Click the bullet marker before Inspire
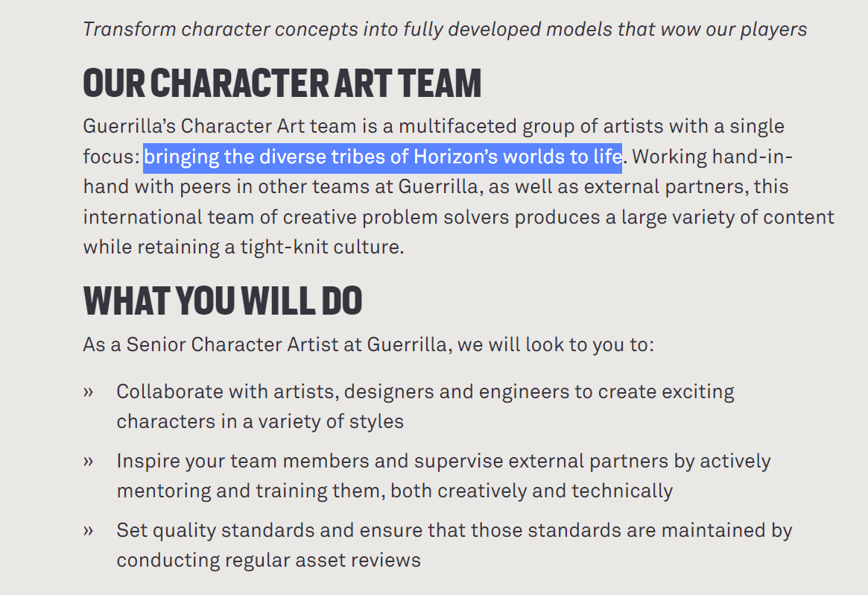This screenshot has height=595, width=868. click(x=89, y=461)
